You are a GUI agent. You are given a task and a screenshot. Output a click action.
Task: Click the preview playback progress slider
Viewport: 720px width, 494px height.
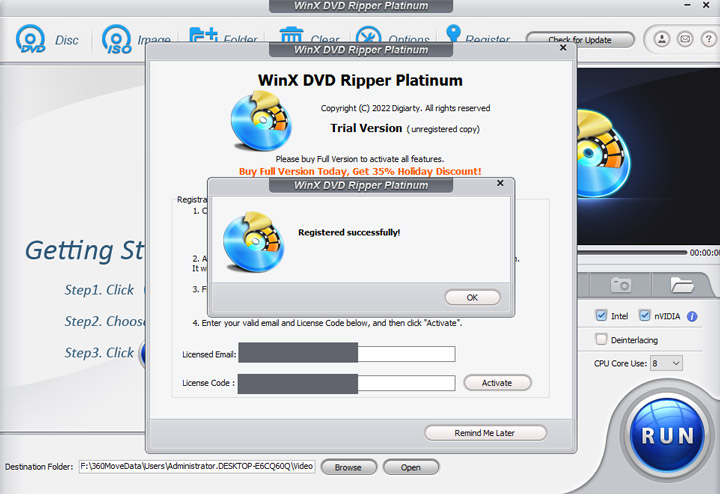[x=632, y=253]
